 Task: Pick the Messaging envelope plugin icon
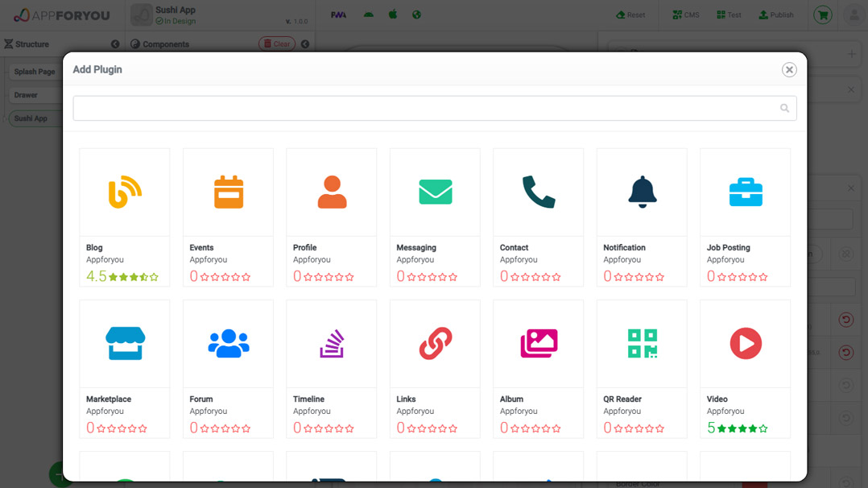pos(435,192)
